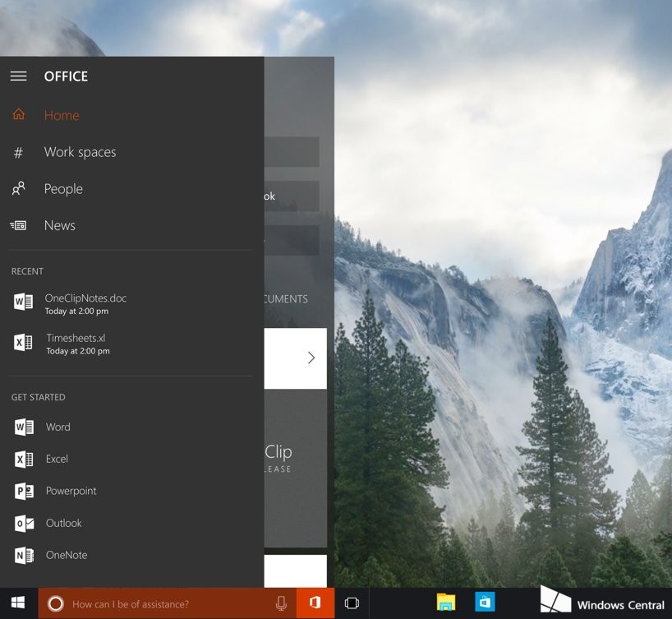The image size is (672, 619).
Task: Open the Store from taskbar
Action: pyautogui.click(x=486, y=602)
